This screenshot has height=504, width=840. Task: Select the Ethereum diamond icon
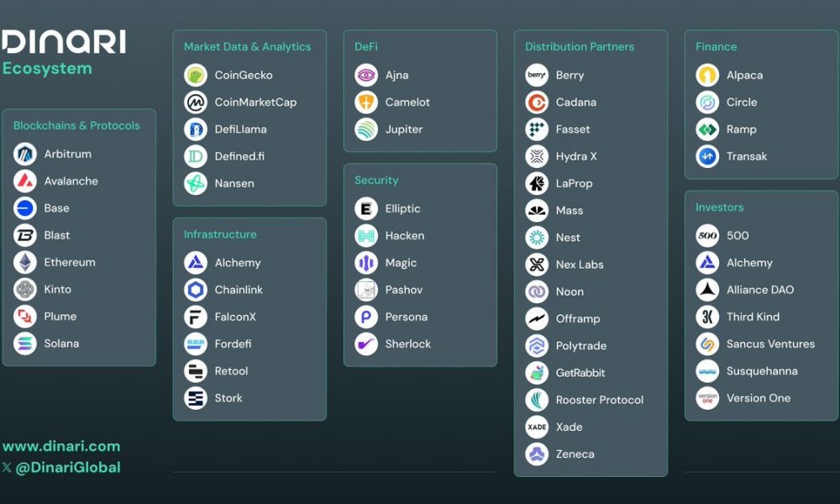pos(24,262)
